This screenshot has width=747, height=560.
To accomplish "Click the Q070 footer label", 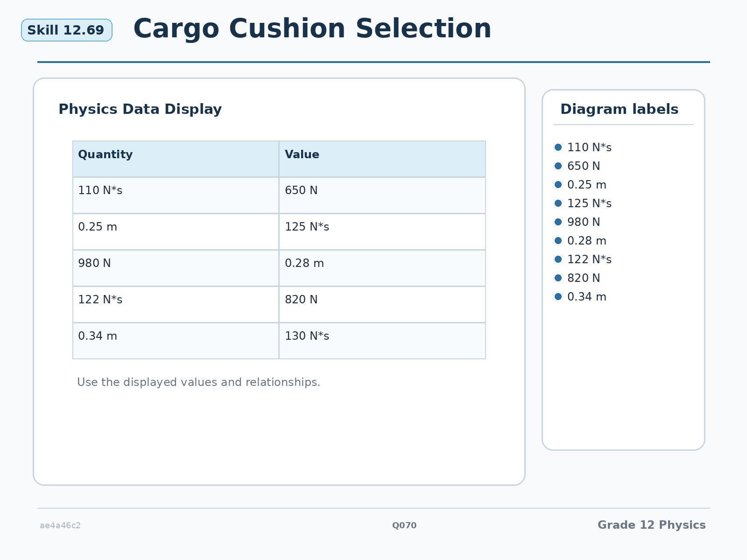I will (x=404, y=525).
